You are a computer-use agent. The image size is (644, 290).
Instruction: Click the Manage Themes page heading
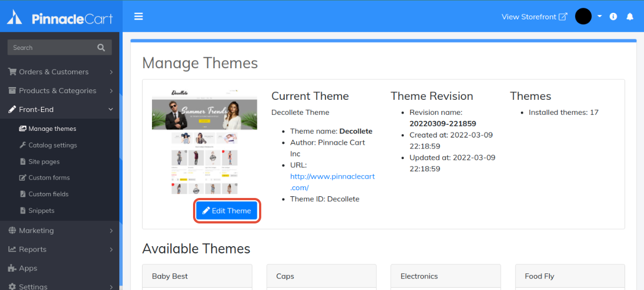pyautogui.click(x=200, y=63)
